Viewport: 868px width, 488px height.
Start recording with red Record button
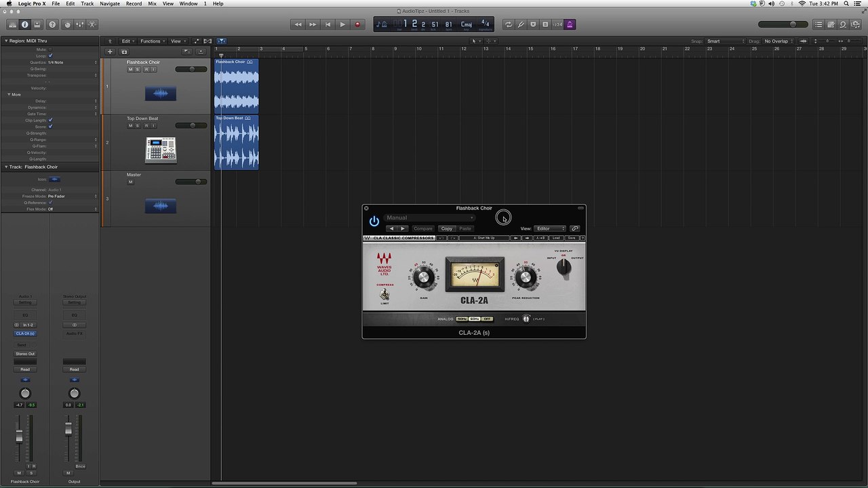click(357, 24)
